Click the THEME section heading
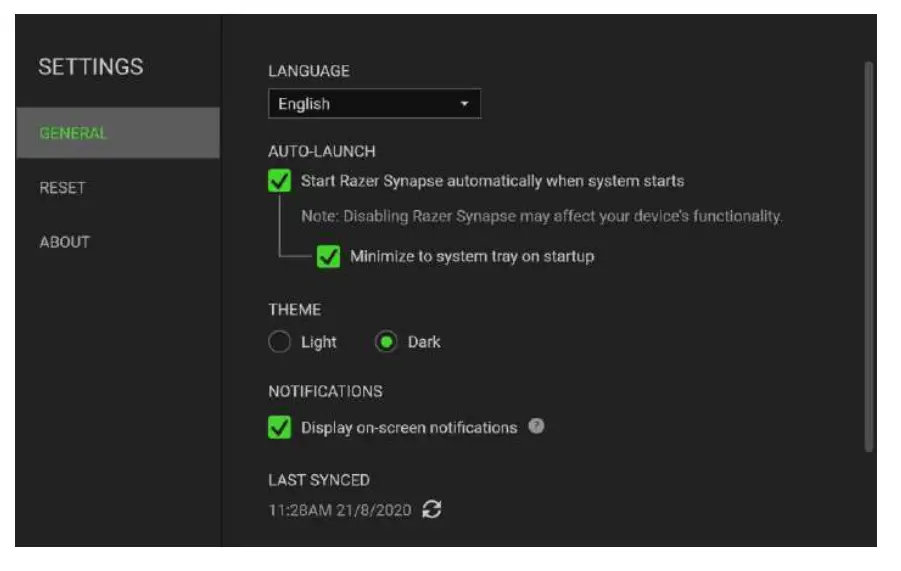 click(295, 310)
